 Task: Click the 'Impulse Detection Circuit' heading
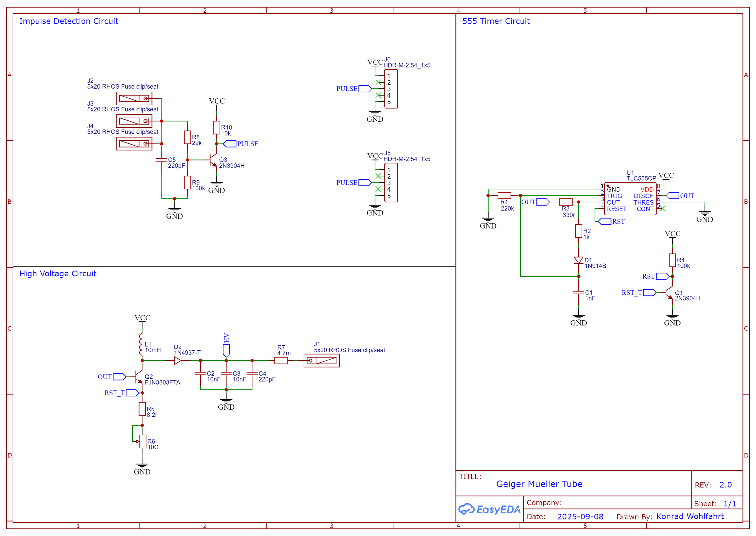pos(69,21)
